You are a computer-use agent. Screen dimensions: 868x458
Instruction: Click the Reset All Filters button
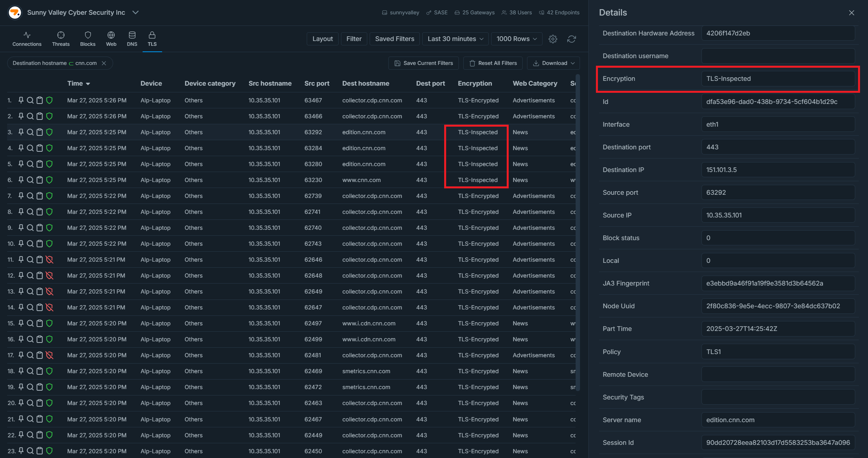[493, 63]
